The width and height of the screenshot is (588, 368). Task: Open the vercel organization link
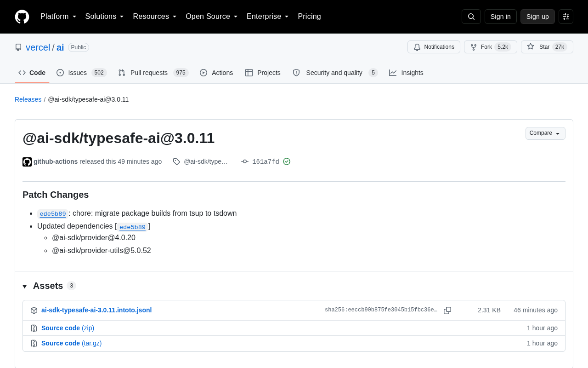(38, 47)
